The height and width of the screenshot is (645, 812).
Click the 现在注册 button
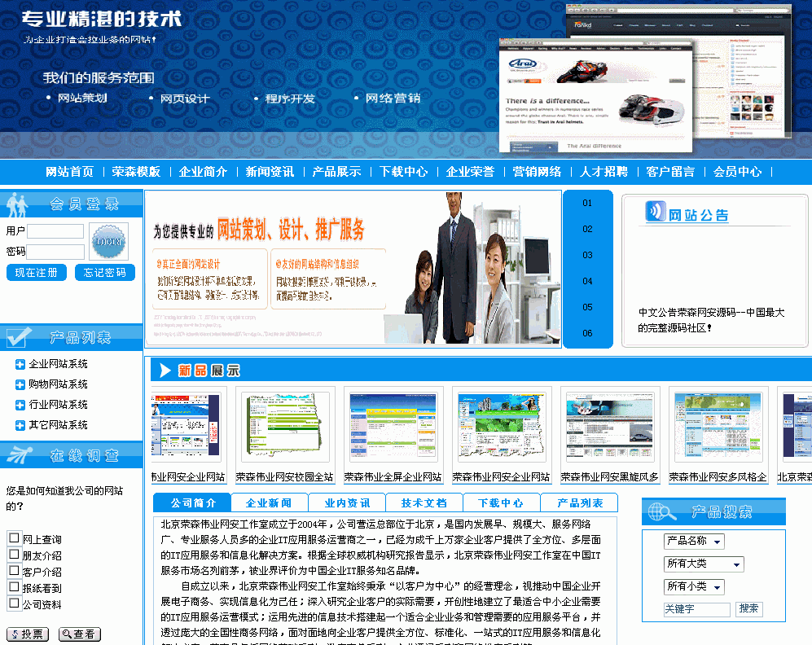[36, 273]
